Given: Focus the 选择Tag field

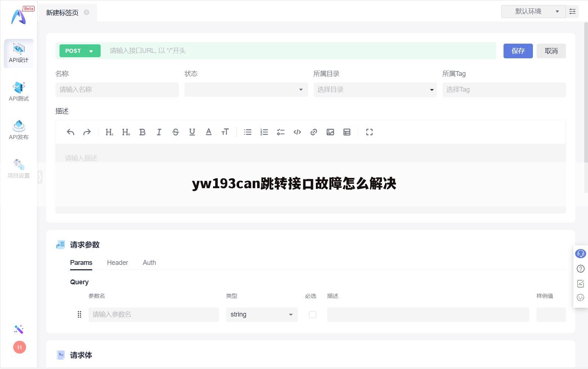Looking at the screenshot, I should pos(504,89).
